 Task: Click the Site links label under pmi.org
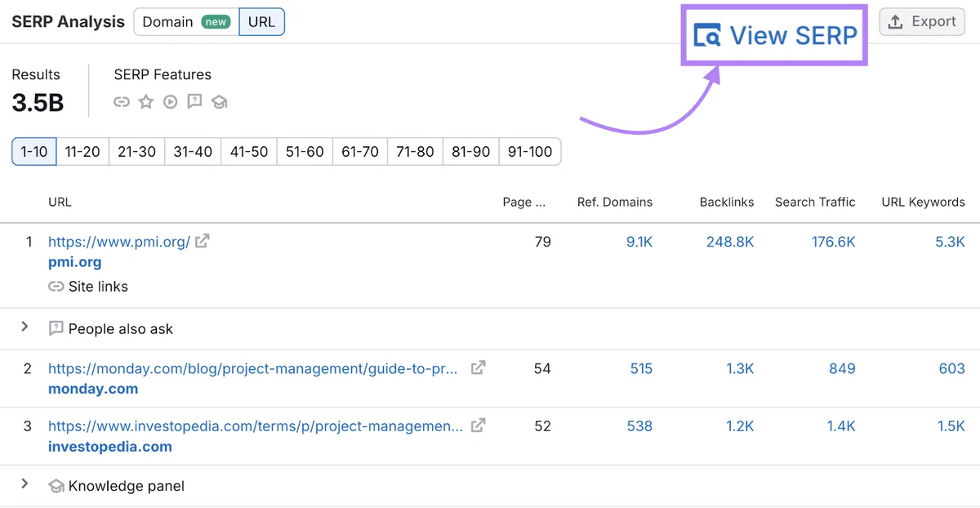pos(98,287)
